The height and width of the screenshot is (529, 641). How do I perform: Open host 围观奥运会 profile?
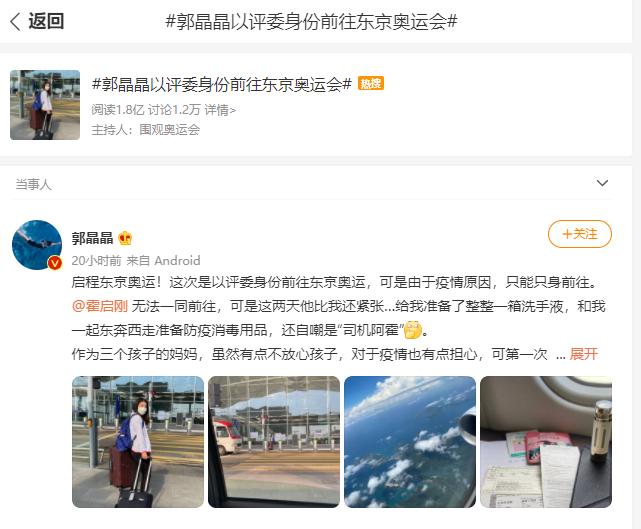170,130
